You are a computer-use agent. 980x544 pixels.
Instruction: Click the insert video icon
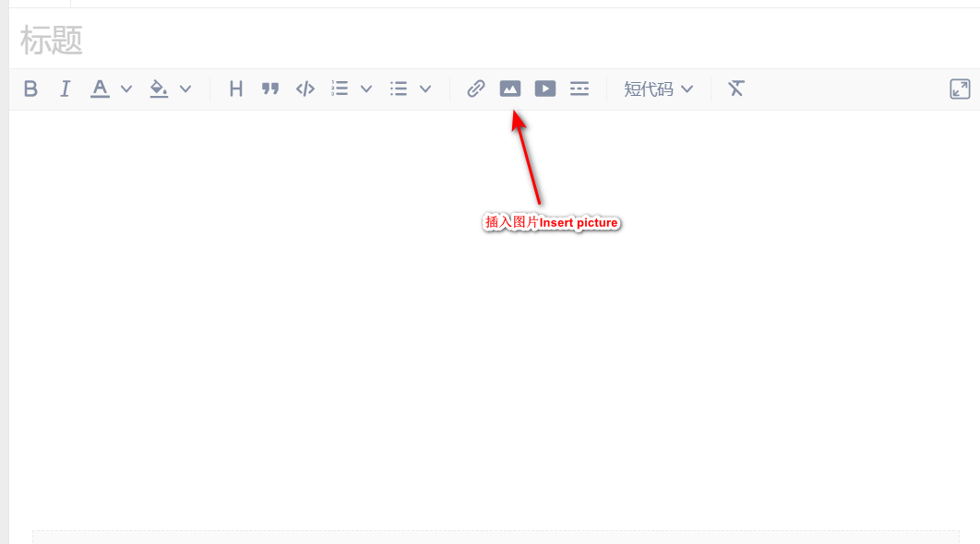545,89
